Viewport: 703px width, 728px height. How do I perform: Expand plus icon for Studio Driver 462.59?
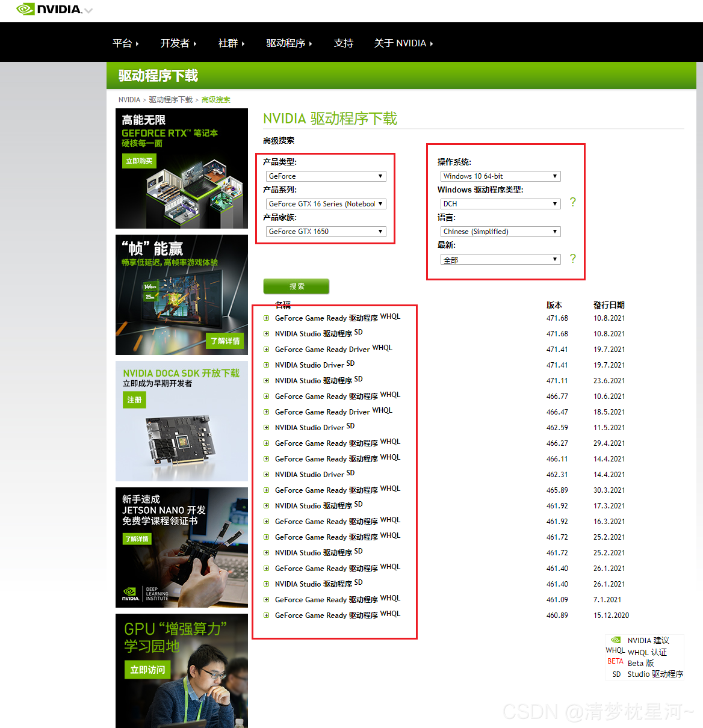[266, 428]
